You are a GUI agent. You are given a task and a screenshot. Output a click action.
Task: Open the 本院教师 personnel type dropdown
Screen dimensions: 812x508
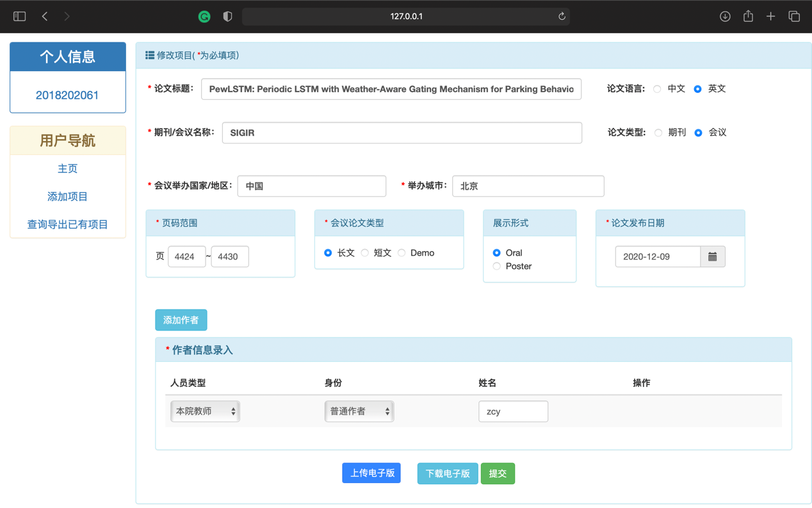pyautogui.click(x=205, y=411)
